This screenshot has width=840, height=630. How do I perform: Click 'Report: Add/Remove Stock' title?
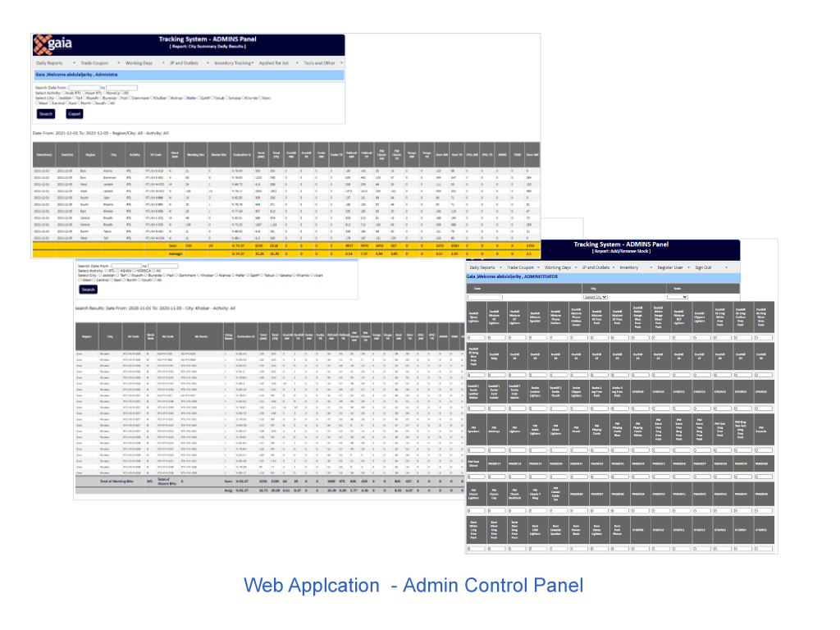pos(622,251)
